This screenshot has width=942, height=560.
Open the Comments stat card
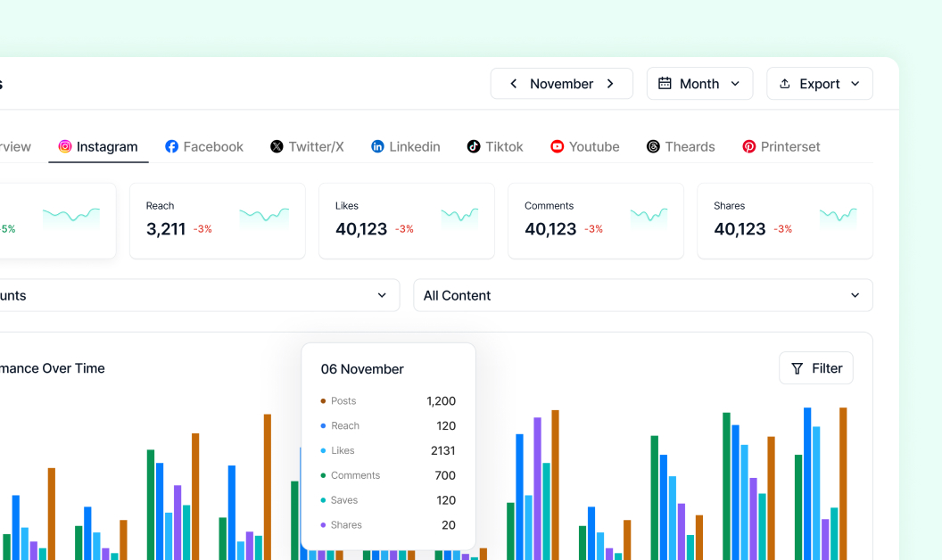pyautogui.click(x=596, y=221)
